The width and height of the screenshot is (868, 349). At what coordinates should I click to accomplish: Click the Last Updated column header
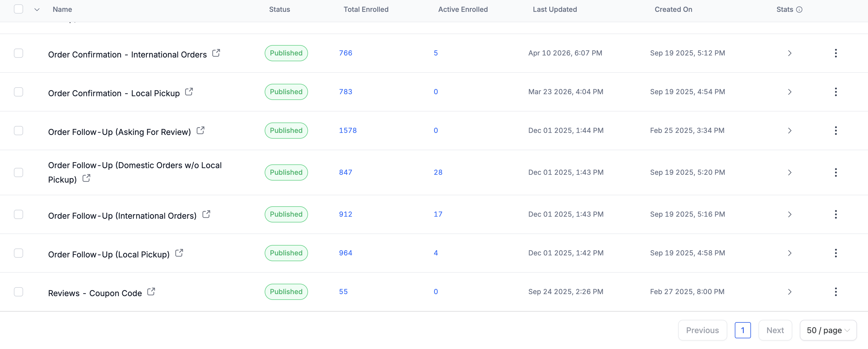pyautogui.click(x=554, y=10)
